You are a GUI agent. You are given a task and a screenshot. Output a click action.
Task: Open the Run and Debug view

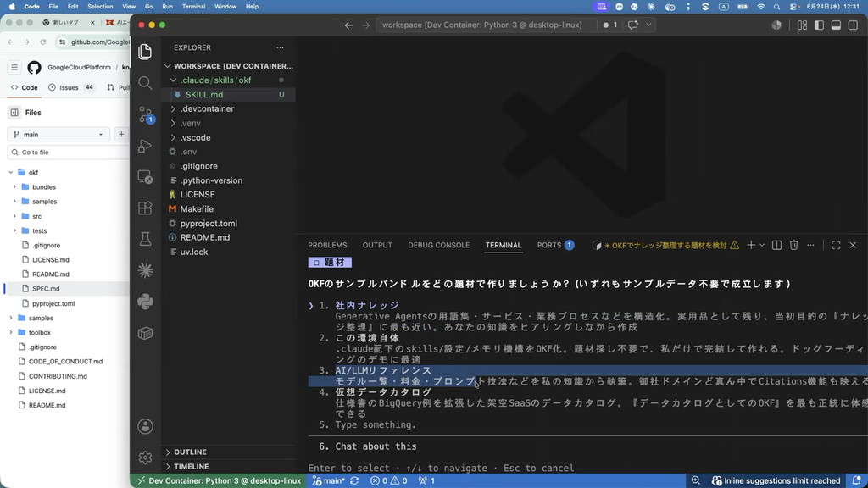[145, 146]
